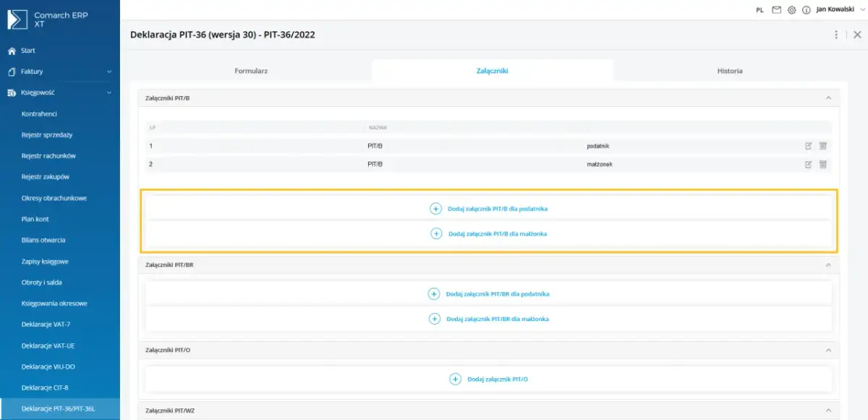Open the mail envelope icon in header
868x420 pixels.
777,10
